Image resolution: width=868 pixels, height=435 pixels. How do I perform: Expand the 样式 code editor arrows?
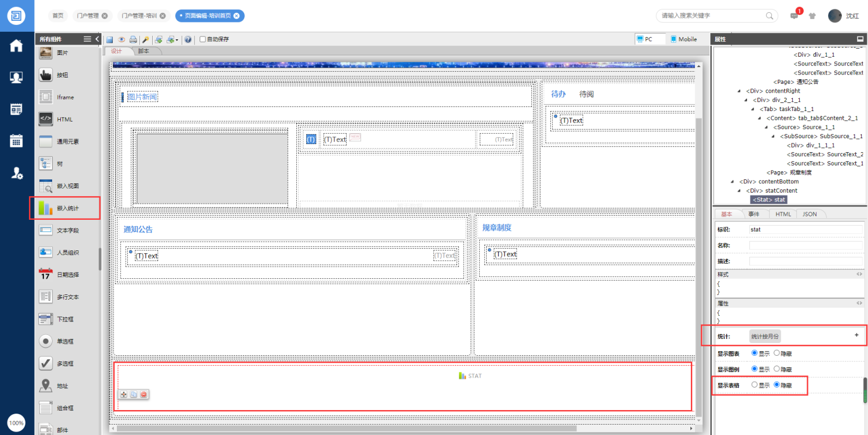coord(859,274)
